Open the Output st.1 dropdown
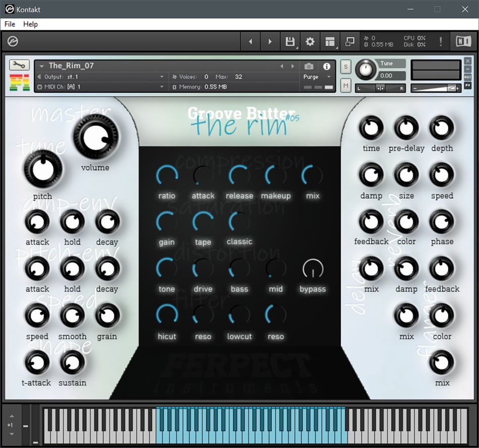 [x=162, y=77]
